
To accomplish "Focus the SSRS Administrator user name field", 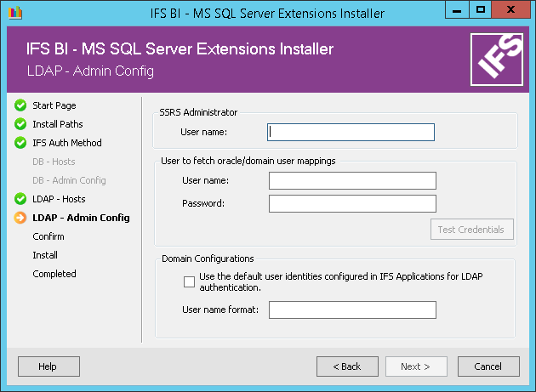I will 351,132.
